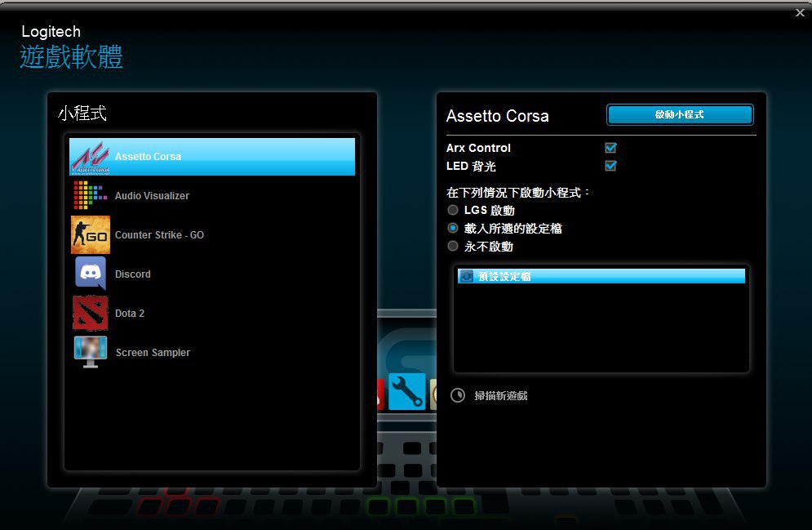Click the Audio Visualizer icon
Image resolution: width=812 pixels, height=530 pixels.
pyautogui.click(x=90, y=195)
